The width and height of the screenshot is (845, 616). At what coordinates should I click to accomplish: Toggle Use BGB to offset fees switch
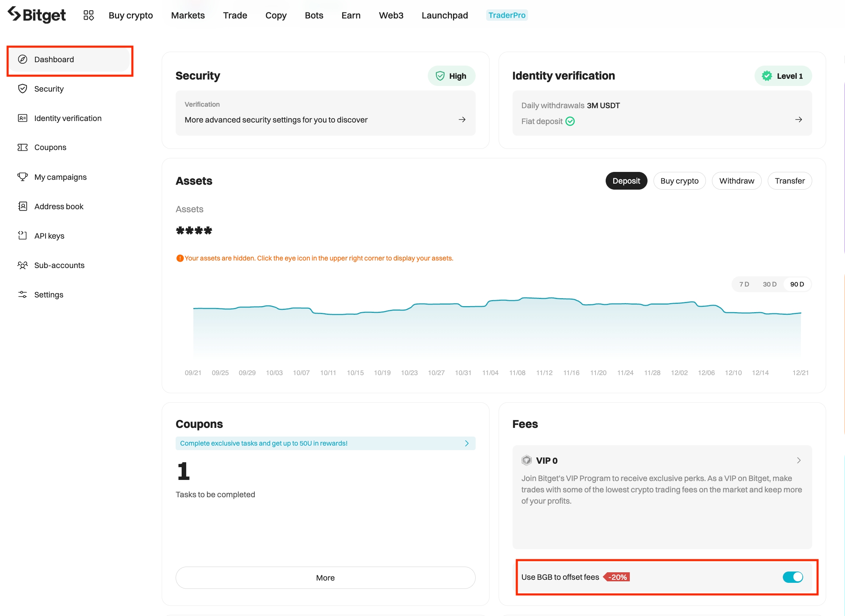[793, 577]
